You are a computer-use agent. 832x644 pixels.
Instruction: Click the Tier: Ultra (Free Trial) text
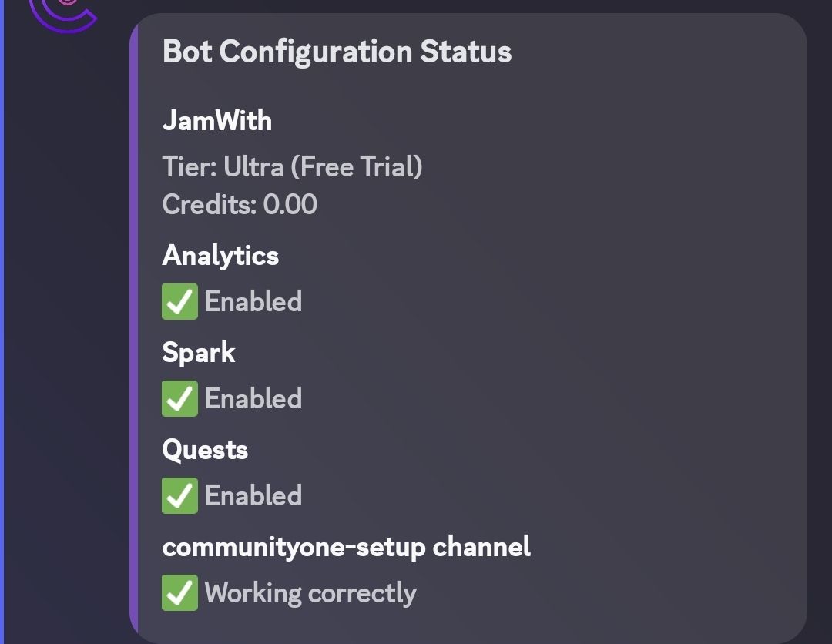[x=293, y=166]
